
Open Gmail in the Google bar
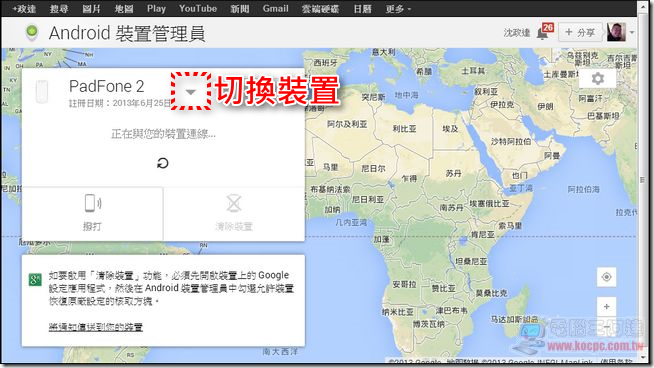click(276, 9)
